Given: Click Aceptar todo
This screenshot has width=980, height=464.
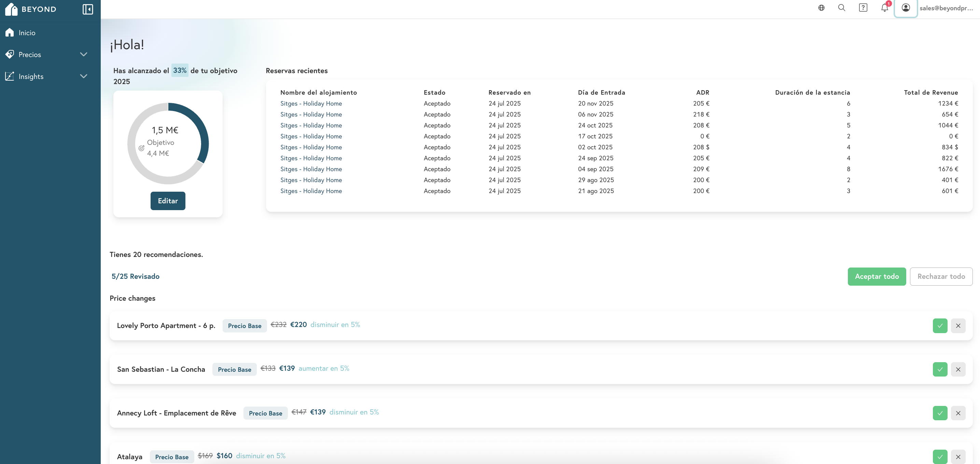Looking at the screenshot, I should tap(877, 277).
